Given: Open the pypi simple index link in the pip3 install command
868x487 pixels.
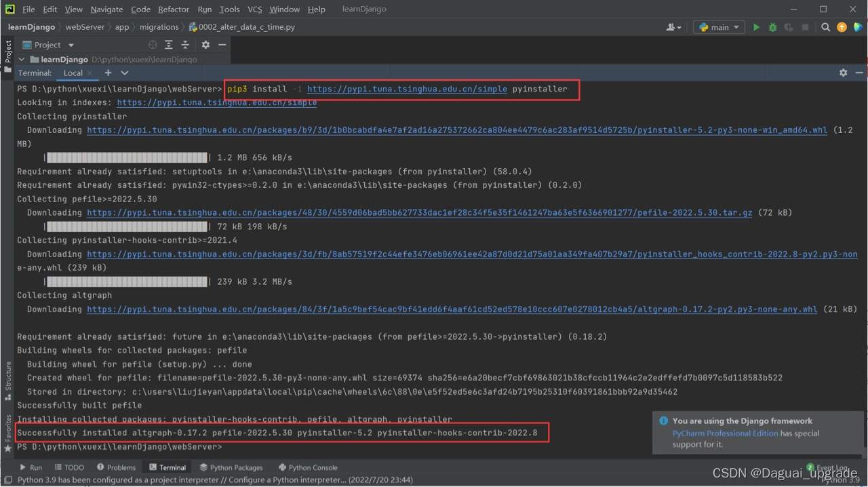Looking at the screenshot, I should 407,89.
